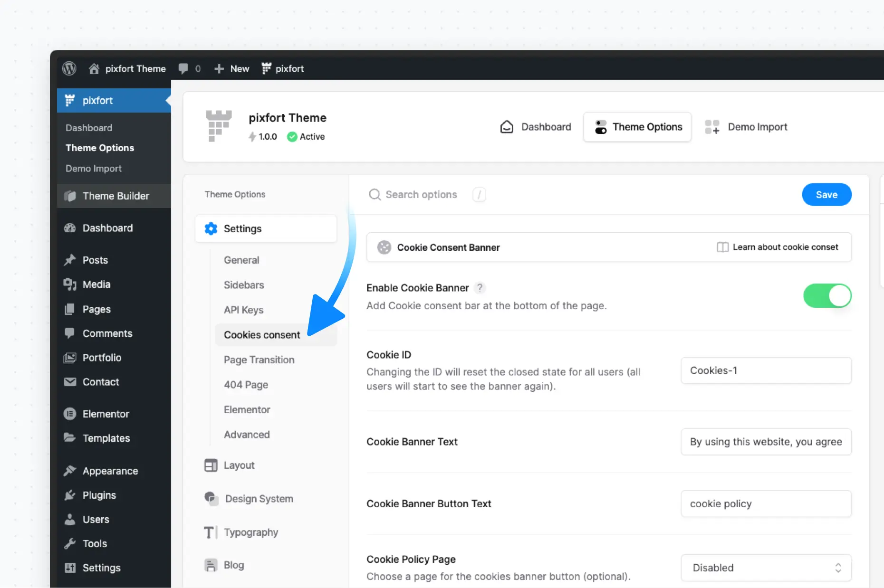
Task: Click the Typography T icon
Action: coord(210,532)
